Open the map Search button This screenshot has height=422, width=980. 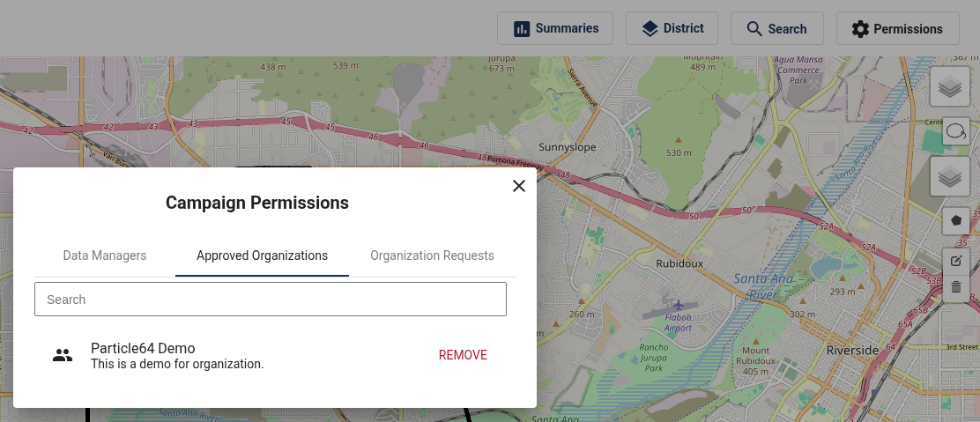[x=777, y=29]
